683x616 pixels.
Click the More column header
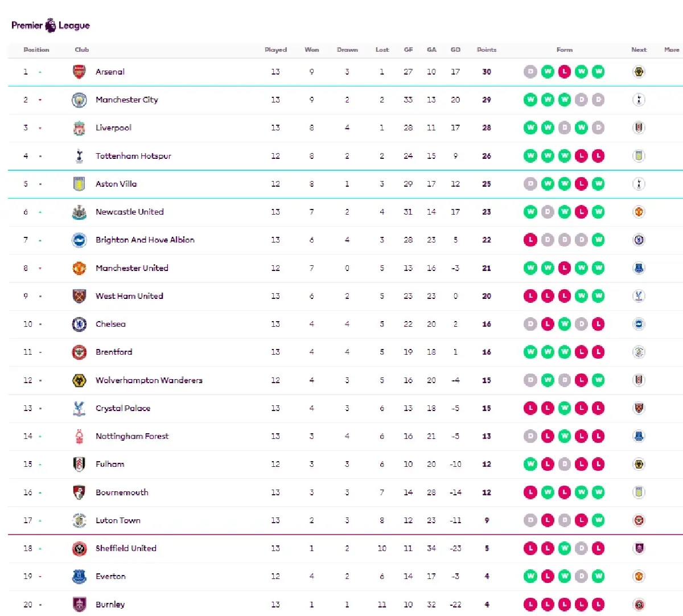click(672, 50)
